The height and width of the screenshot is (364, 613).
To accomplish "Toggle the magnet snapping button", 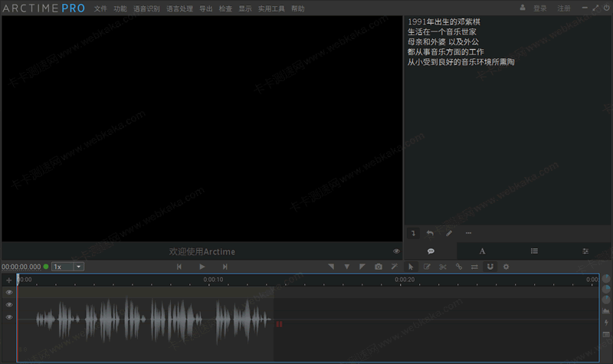I will (490, 267).
